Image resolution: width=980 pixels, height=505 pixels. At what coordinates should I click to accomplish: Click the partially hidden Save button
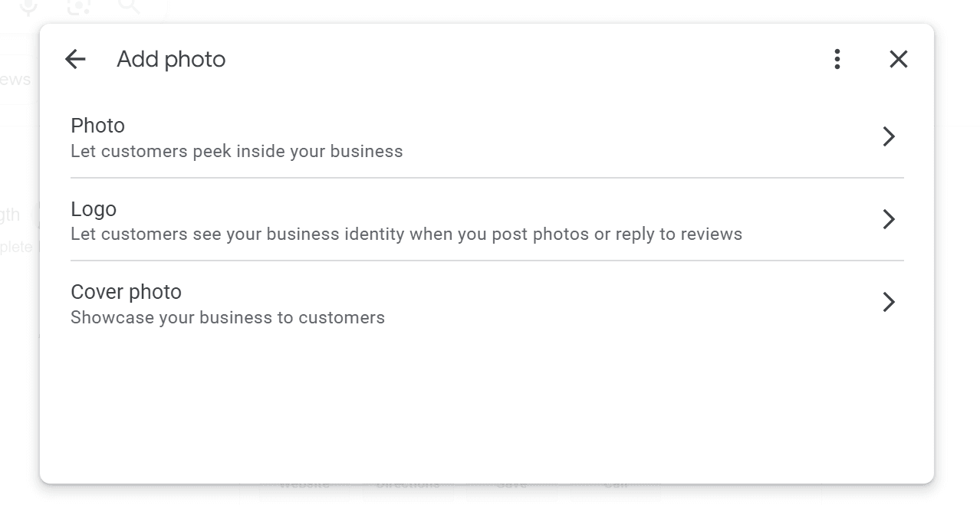pos(511,486)
